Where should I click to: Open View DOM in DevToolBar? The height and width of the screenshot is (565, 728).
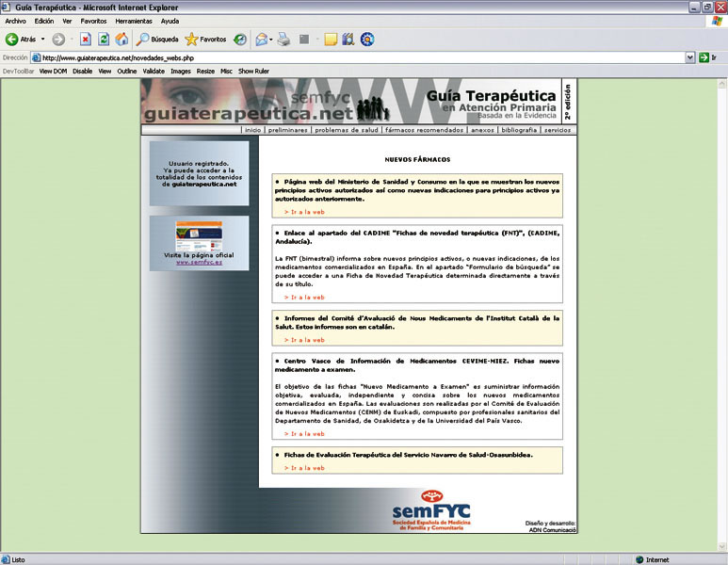coord(53,71)
